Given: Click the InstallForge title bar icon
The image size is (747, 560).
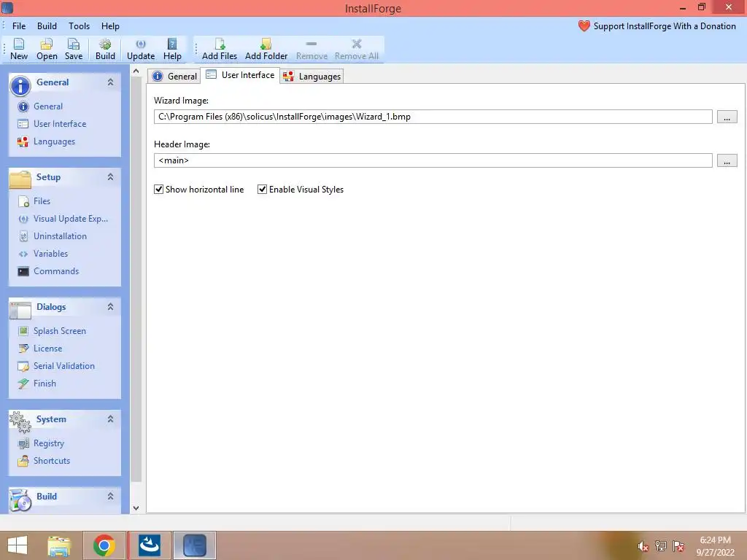Looking at the screenshot, I should coord(7,7).
